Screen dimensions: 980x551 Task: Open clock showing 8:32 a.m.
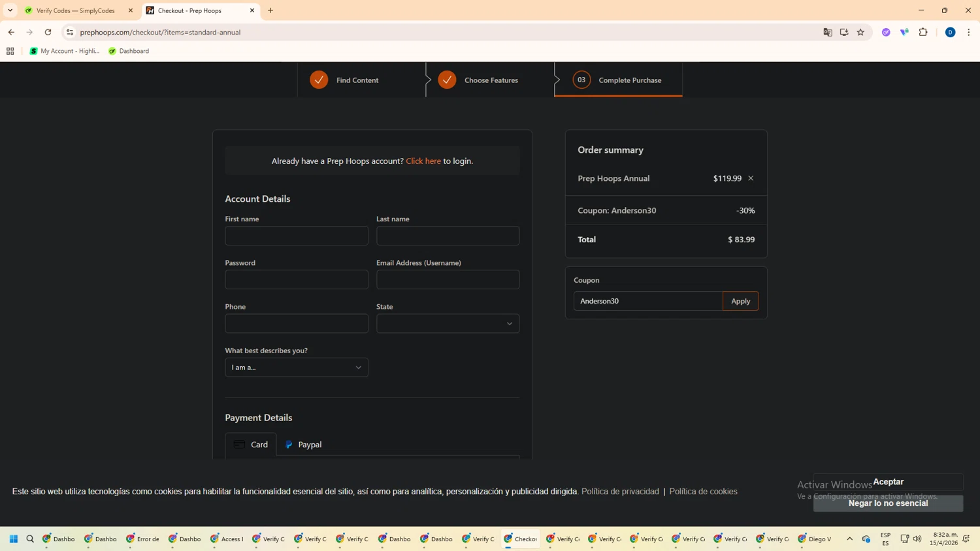945,539
